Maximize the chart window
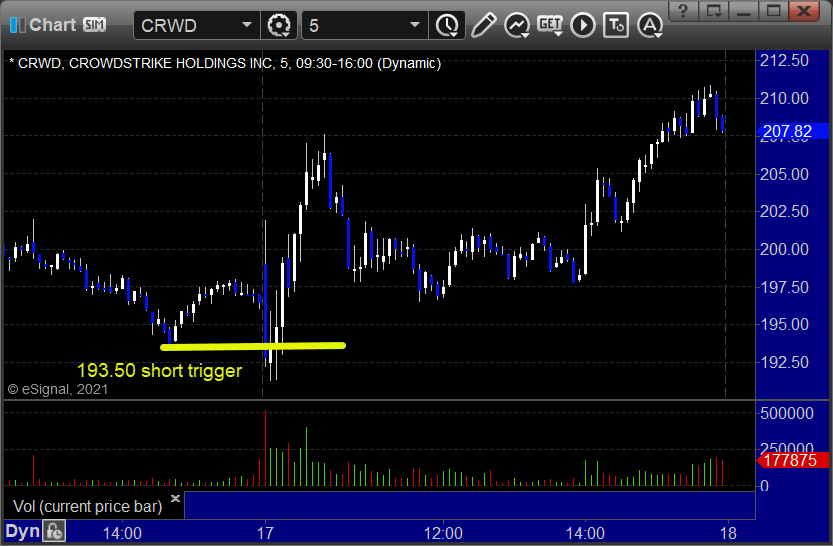833x546 pixels. (773, 11)
